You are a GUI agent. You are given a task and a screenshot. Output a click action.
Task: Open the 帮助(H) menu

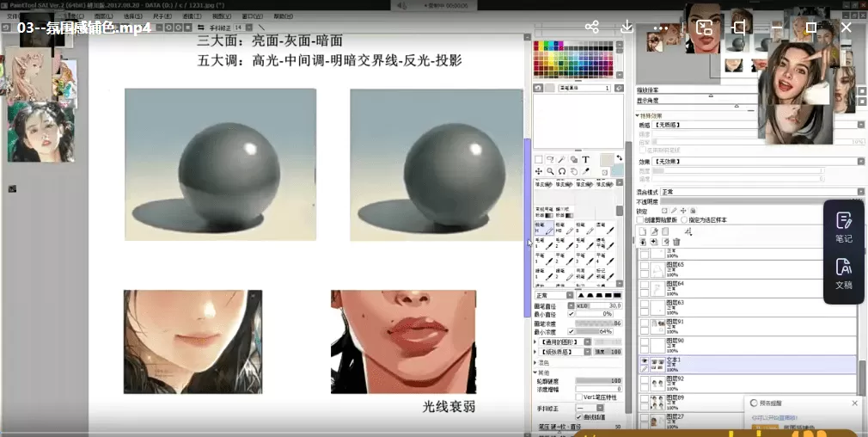click(283, 16)
